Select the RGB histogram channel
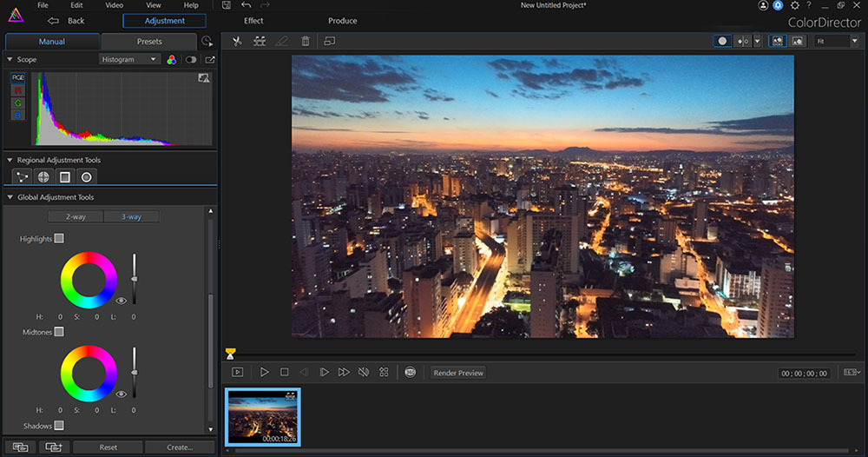The height and width of the screenshot is (457, 868). [17, 77]
